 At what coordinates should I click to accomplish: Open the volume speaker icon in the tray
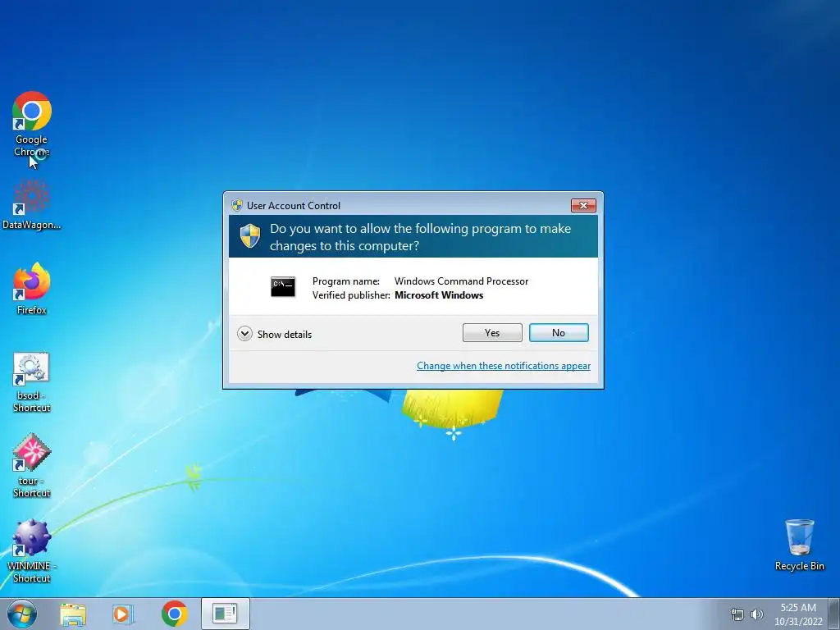click(x=757, y=614)
